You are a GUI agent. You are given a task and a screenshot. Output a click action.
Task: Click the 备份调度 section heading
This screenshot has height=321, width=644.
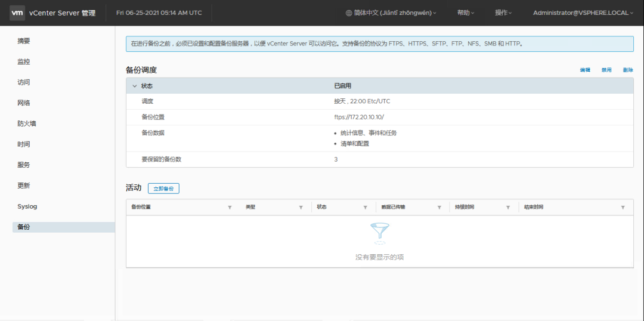[141, 70]
